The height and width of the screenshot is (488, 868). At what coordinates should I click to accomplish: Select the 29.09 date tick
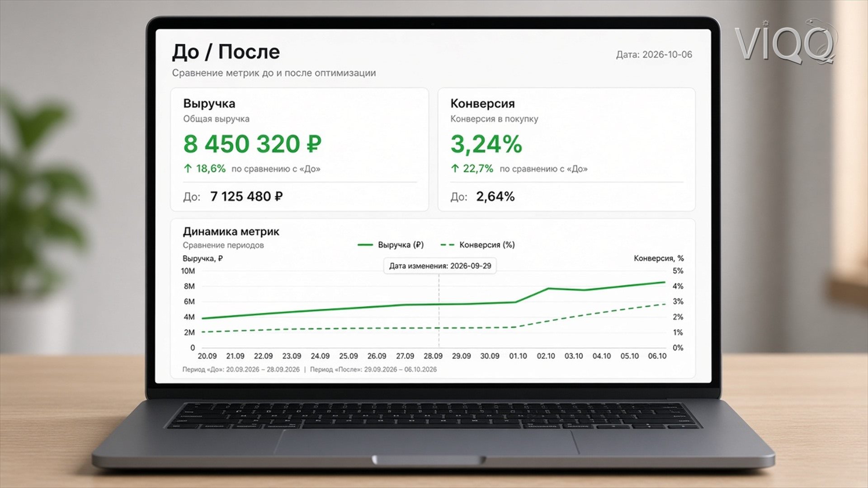[462, 356]
